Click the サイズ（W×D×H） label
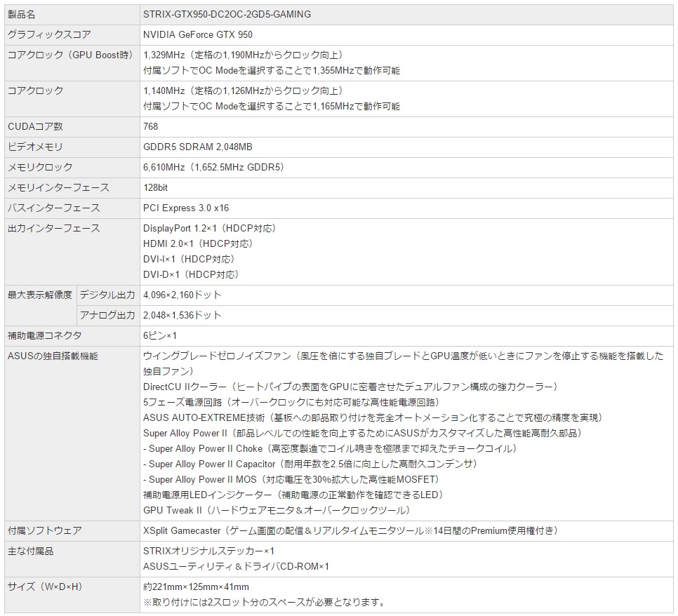 click(x=46, y=587)
